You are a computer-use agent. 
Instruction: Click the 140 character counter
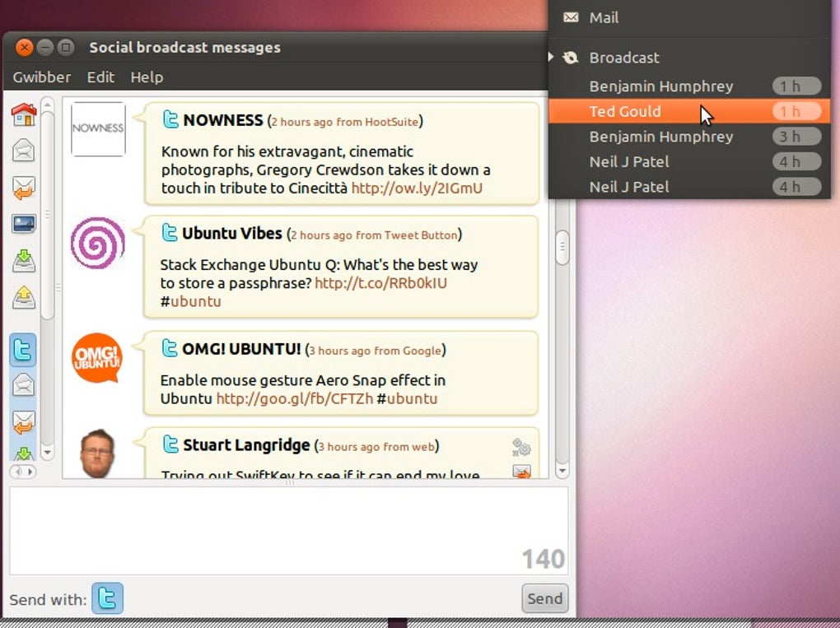544,559
